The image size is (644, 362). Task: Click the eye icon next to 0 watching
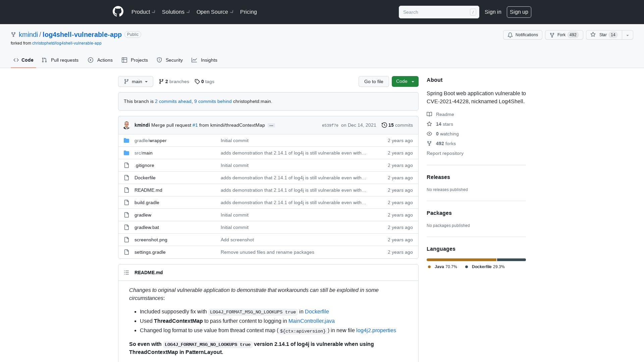429,134
